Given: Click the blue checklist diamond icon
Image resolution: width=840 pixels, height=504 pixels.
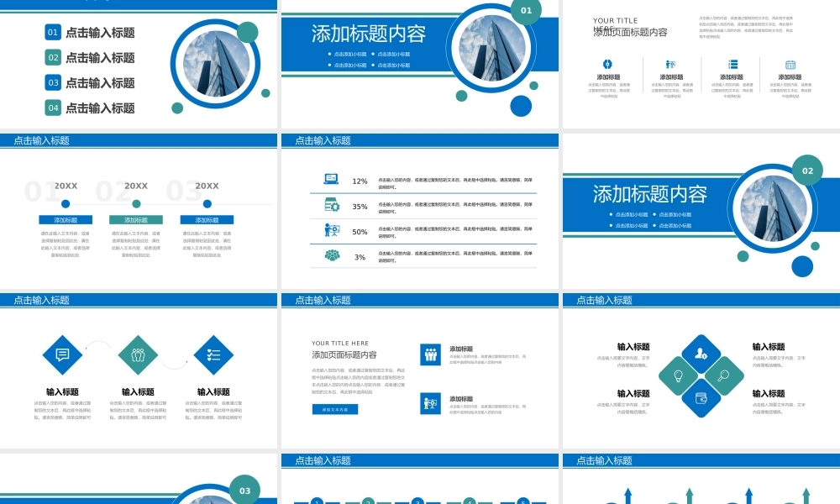Looking at the screenshot, I should [x=213, y=354].
